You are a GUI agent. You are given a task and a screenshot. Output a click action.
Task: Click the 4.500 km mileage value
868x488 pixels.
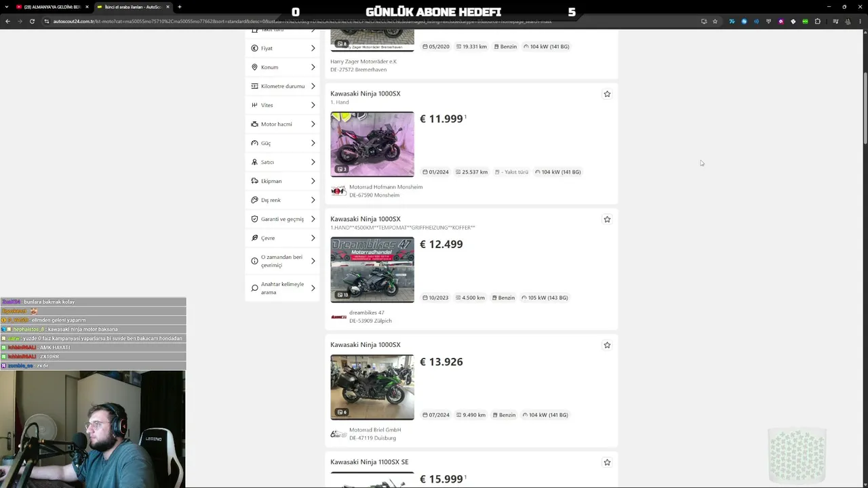[x=473, y=298]
